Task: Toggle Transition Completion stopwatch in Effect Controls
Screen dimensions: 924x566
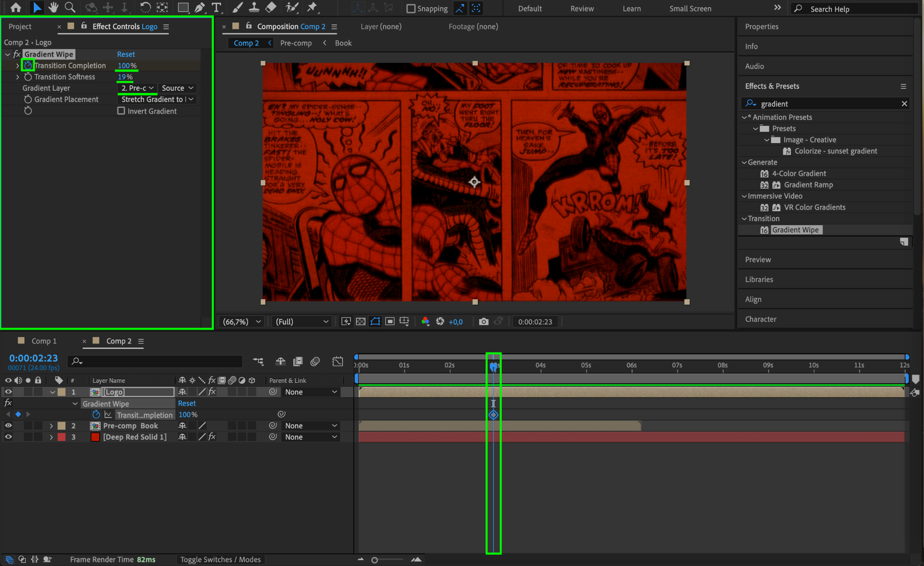Action: point(28,65)
